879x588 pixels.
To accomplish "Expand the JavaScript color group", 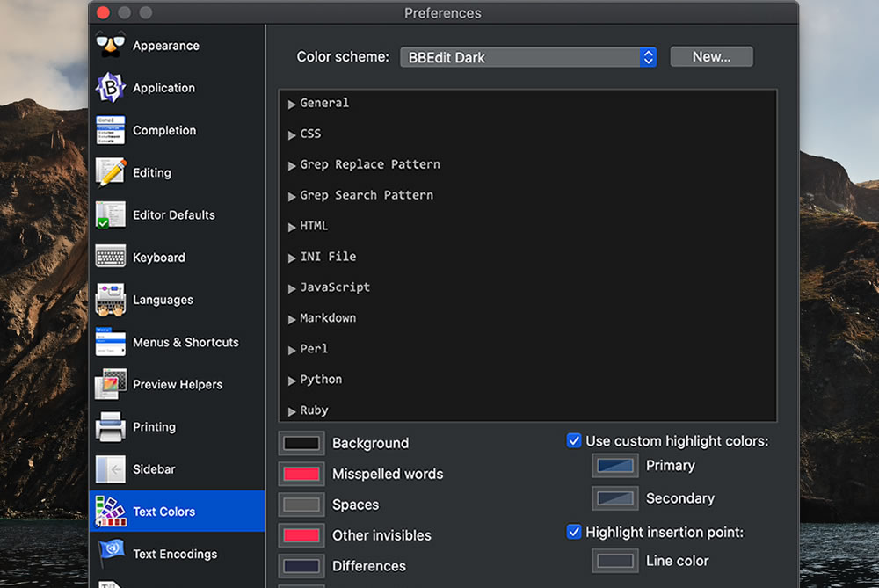I will (292, 288).
